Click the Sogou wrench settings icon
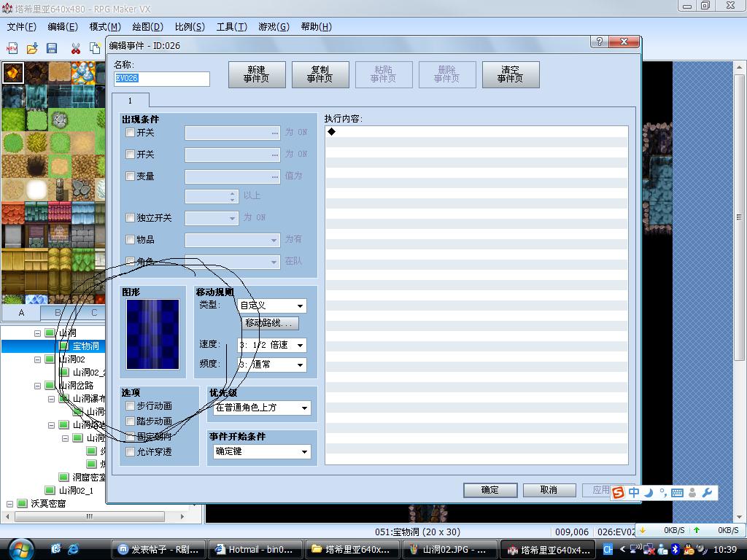Screen dimensions: 747x560 pos(707,493)
